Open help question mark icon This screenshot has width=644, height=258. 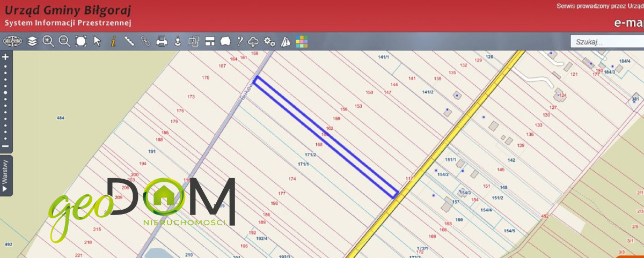point(240,41)
